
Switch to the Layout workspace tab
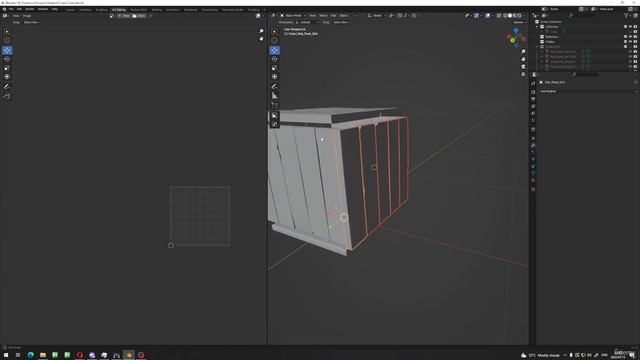click(x=70, y=9)
